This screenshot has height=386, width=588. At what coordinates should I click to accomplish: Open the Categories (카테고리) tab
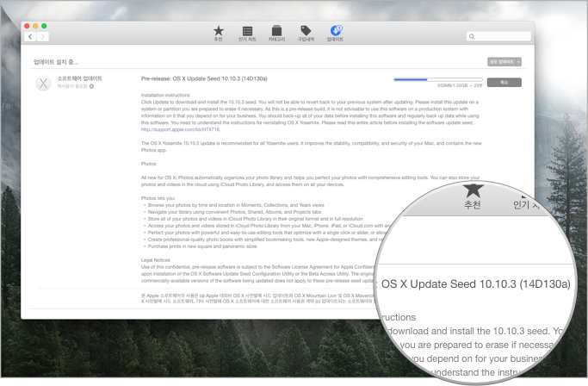pyautogui.click(x=276, y=34)
